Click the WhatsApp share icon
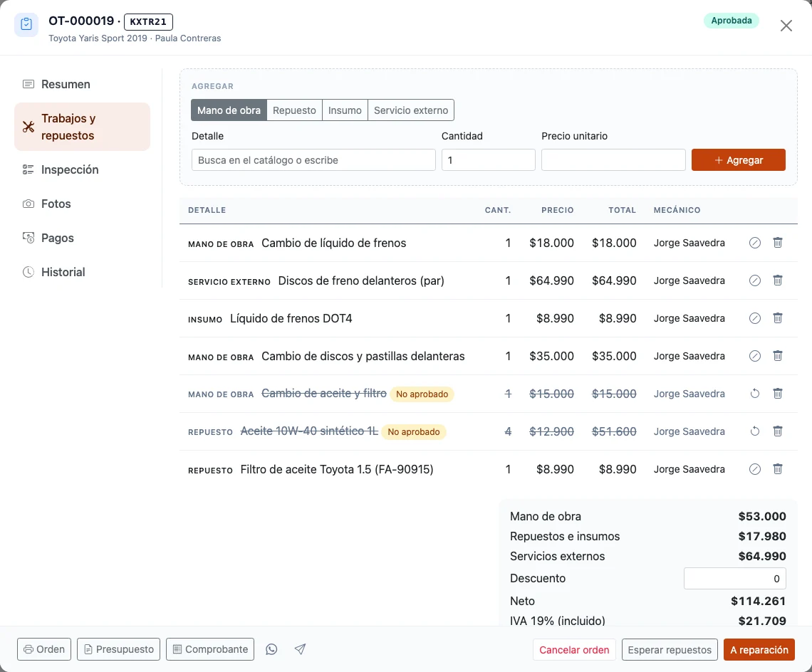This screenshot has height=672, width=812. [x=271, y=649]
